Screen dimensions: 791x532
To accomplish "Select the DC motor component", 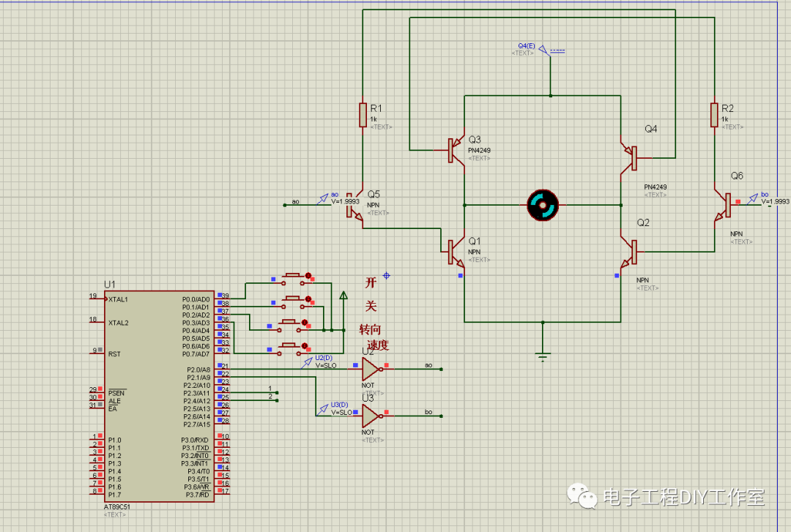I will point(542,205).
